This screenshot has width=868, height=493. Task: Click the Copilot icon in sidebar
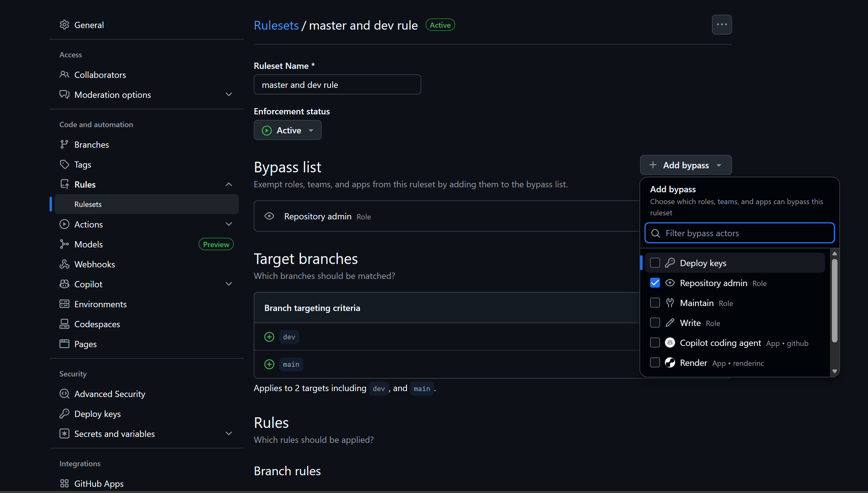[64, 284]
